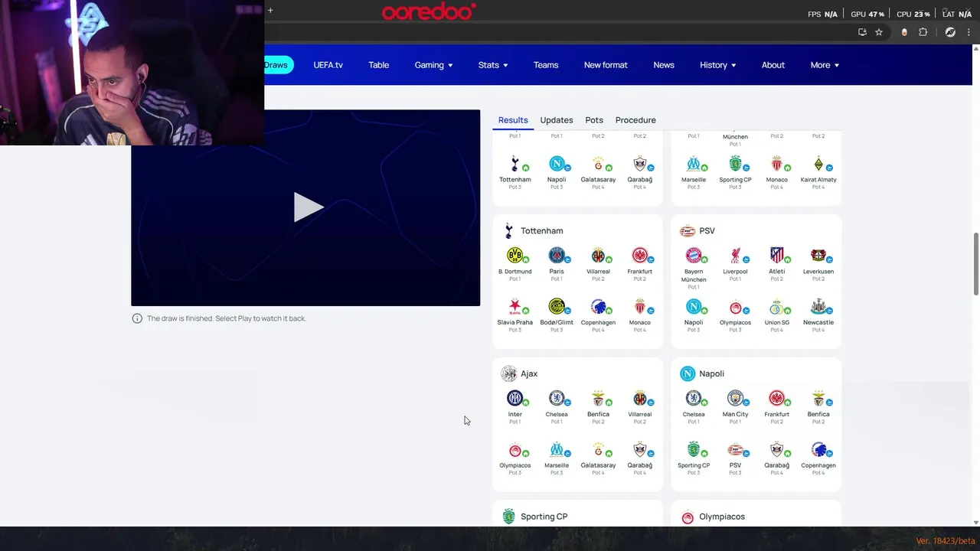
Task: Click the B. Dortmund crest in Tottenham card
Action: pyautogui.click(x=514, y=255)
